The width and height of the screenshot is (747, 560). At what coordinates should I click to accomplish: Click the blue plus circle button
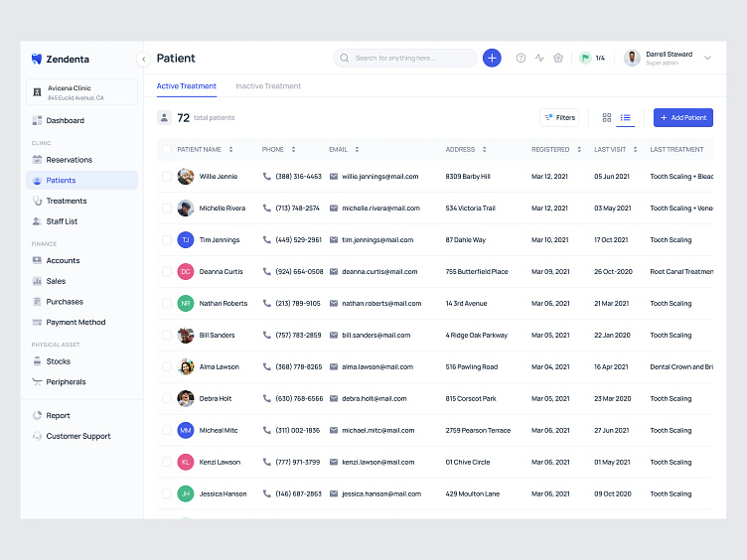[x=492, y=59]
